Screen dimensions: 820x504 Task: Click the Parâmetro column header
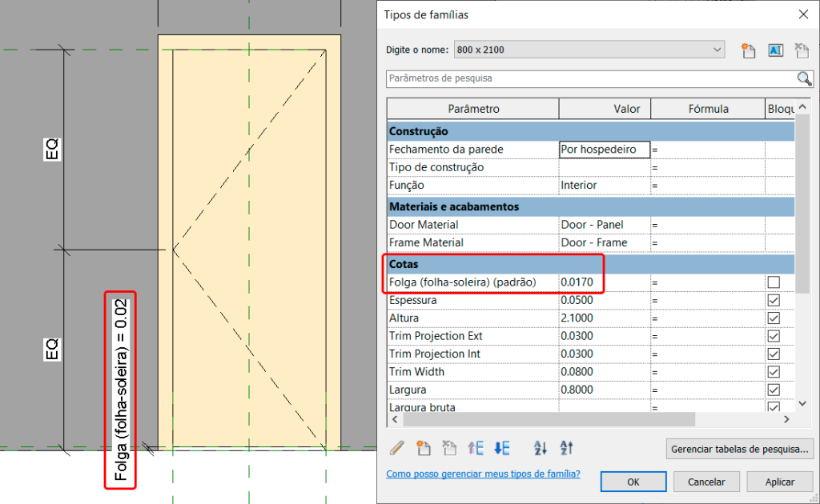pyautogui.click(x=473, y=109)
